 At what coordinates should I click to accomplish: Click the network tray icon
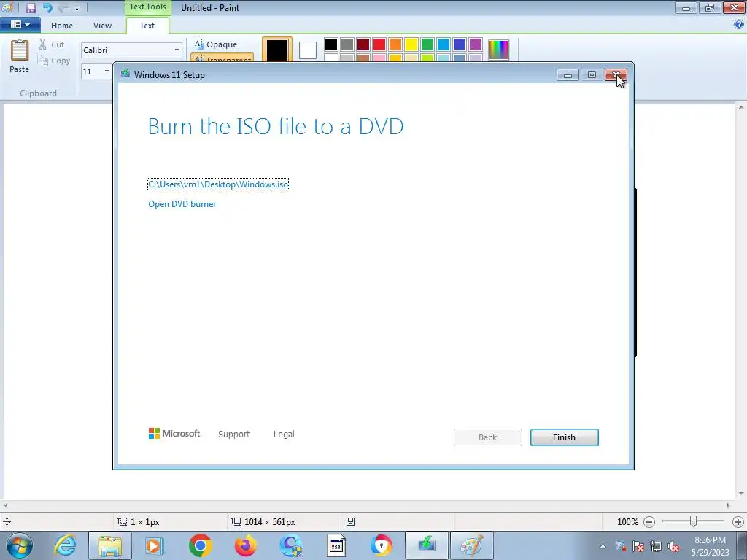click(x=656, y=546)
